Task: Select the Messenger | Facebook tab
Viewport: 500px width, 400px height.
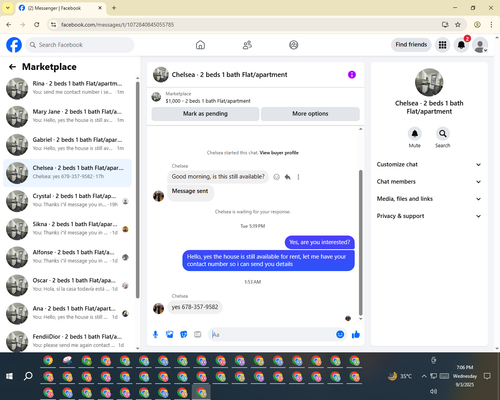Action: click(x=60, y=8)
